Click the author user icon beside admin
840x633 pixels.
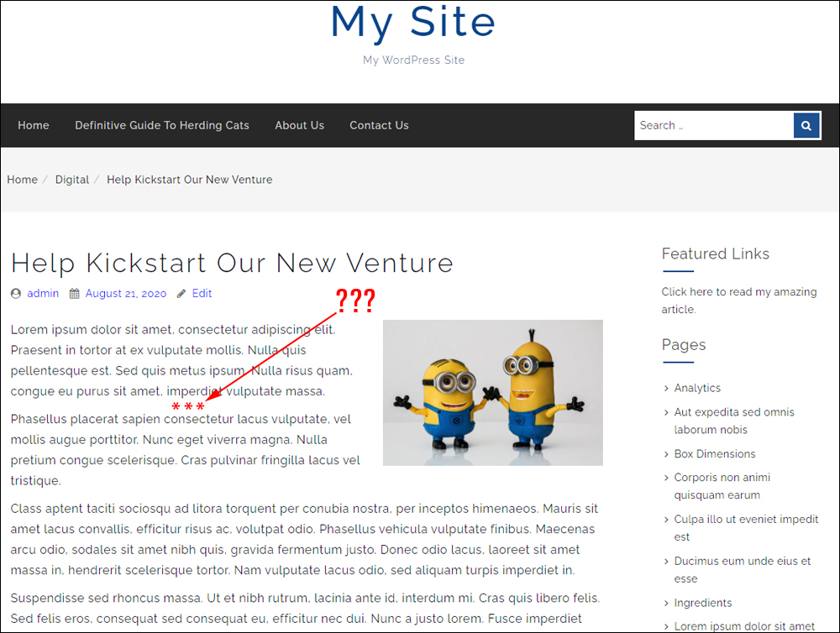click(x=16, y=294)
